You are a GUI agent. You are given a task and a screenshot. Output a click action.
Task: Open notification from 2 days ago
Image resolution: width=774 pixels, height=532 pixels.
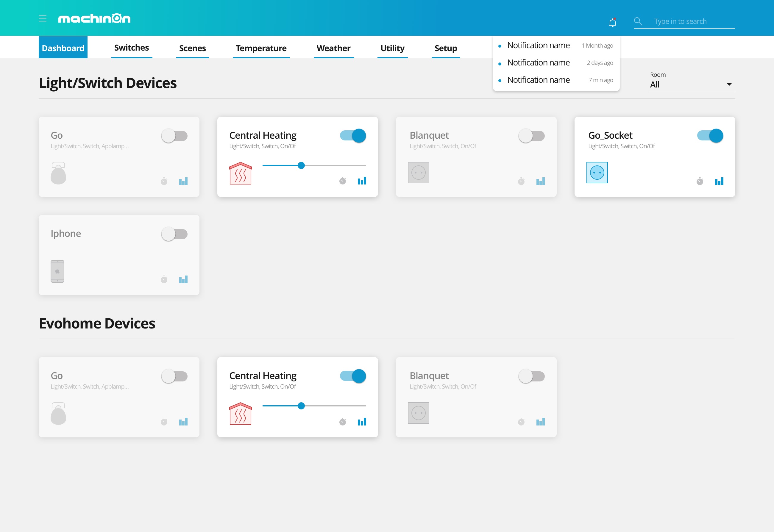click(x=556, y=63)
